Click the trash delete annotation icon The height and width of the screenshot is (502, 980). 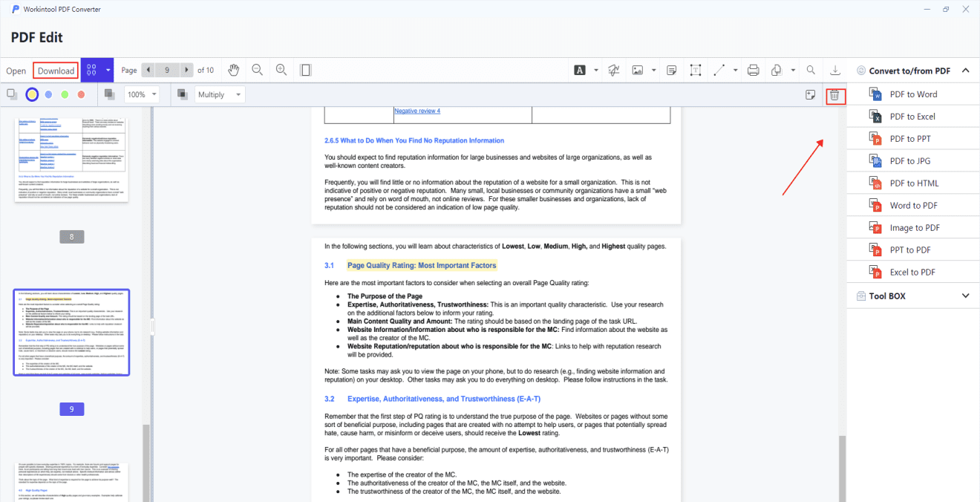pyautogui.click(x=835, y=95)
